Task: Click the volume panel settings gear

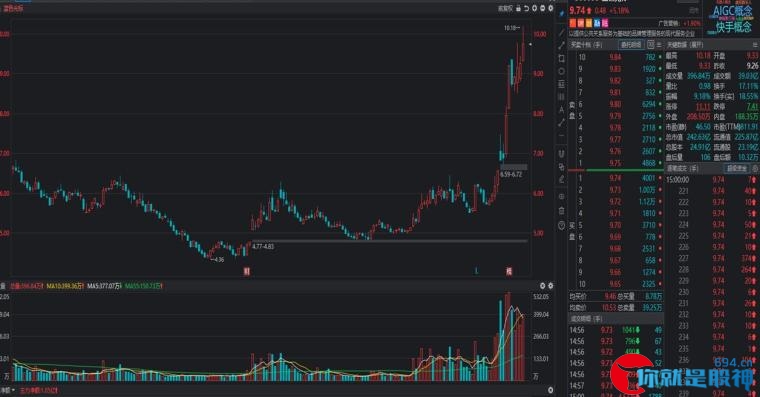Action: (551, 286)
